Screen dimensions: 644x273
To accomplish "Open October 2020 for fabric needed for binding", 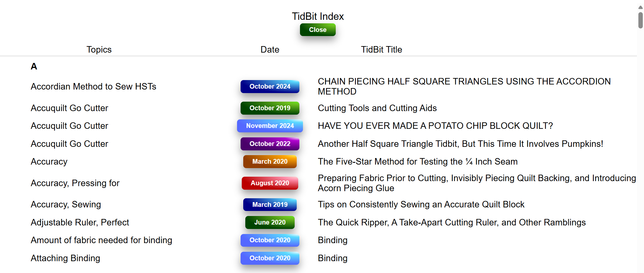I will click(x=270, y=240).
